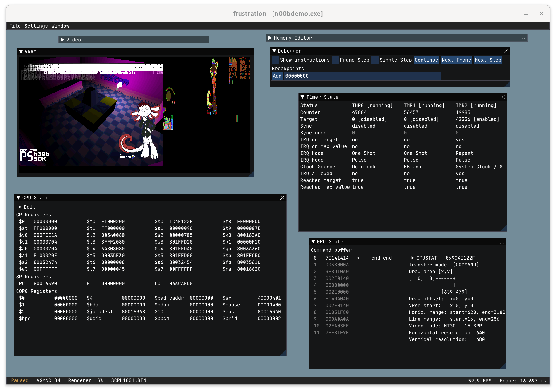
Task: Close the CPU State window with X icon
Action: coord(282,198)
